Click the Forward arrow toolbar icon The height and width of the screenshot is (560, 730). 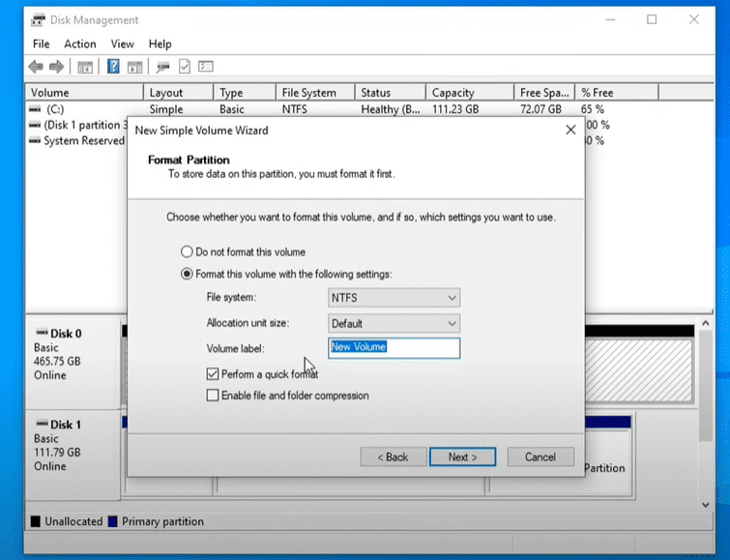tap(57, 67)
